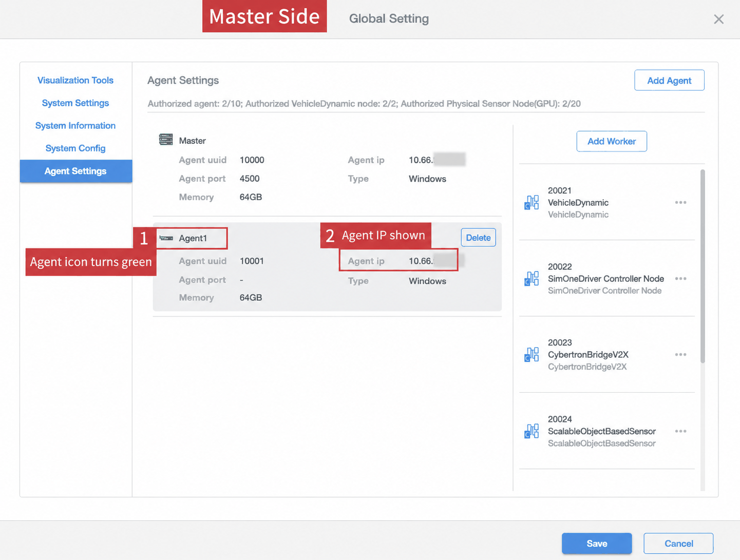The width and height of the screenshot is (740, 560).
Task: Click Master agent uuid value 10000
Action: coord(252,160)
